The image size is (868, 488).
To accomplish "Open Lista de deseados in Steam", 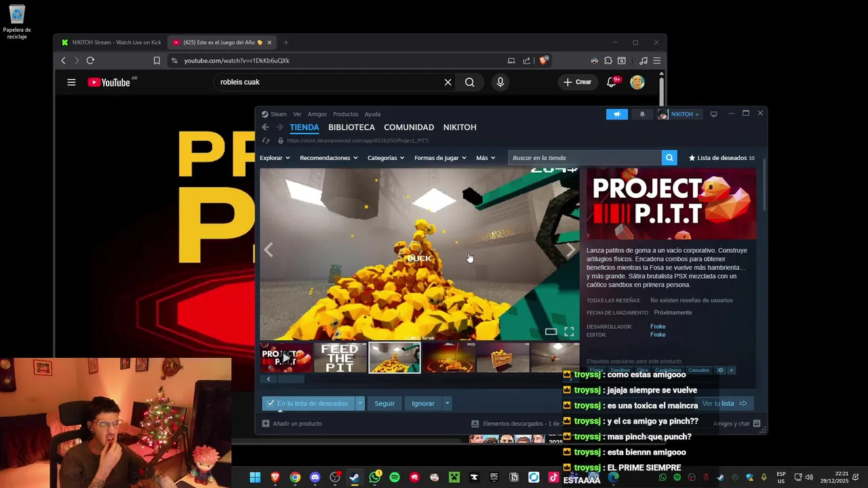I will point(722,158).
